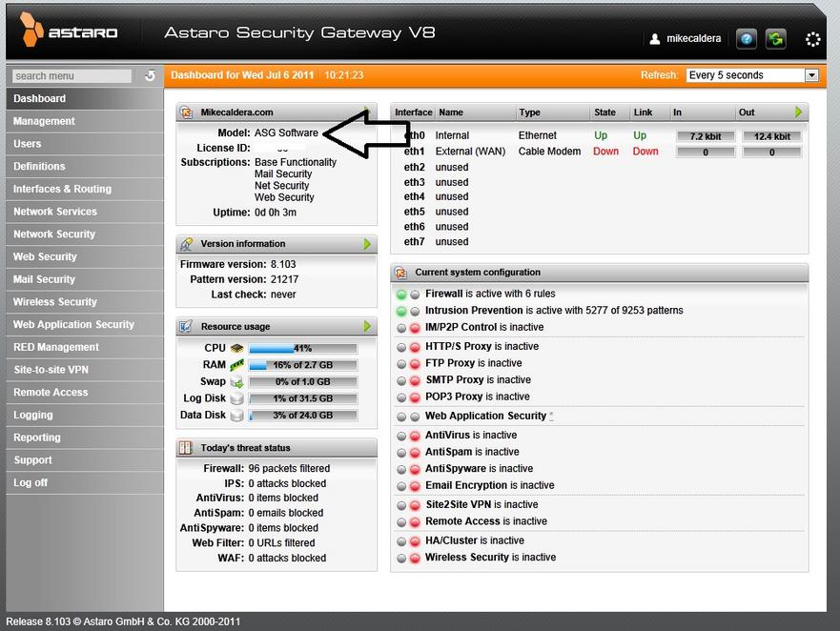Click the Email Encryption link
Viewport: 840px width, 631px height.
pyautogui.click(x=466, y=485)
